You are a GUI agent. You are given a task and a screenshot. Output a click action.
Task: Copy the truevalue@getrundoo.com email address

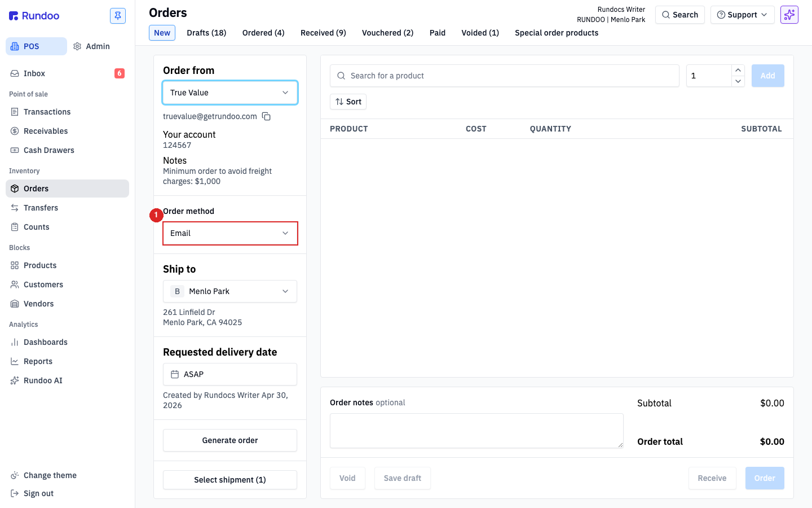tap(266, 116)
